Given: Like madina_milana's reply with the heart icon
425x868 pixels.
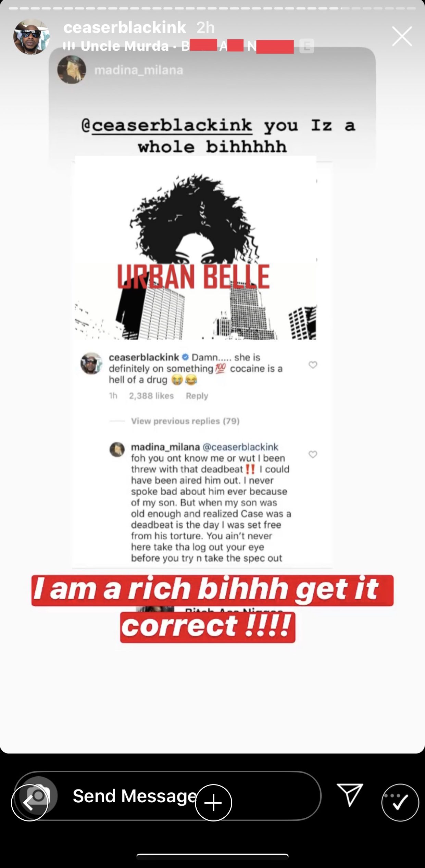Looking at the screenshot, I should click(x=313, y=454).
